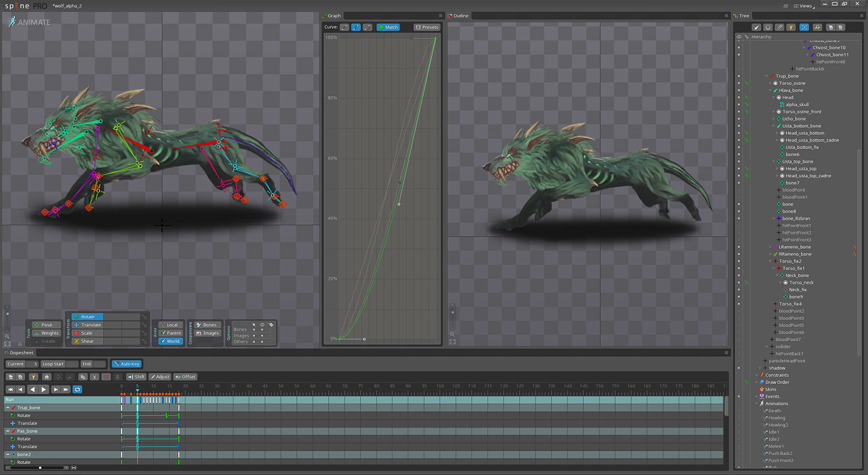This screenshot has width=868, height=475.
Task: Click the Animate mode running-figure icon
Action: tap(12, 22)
